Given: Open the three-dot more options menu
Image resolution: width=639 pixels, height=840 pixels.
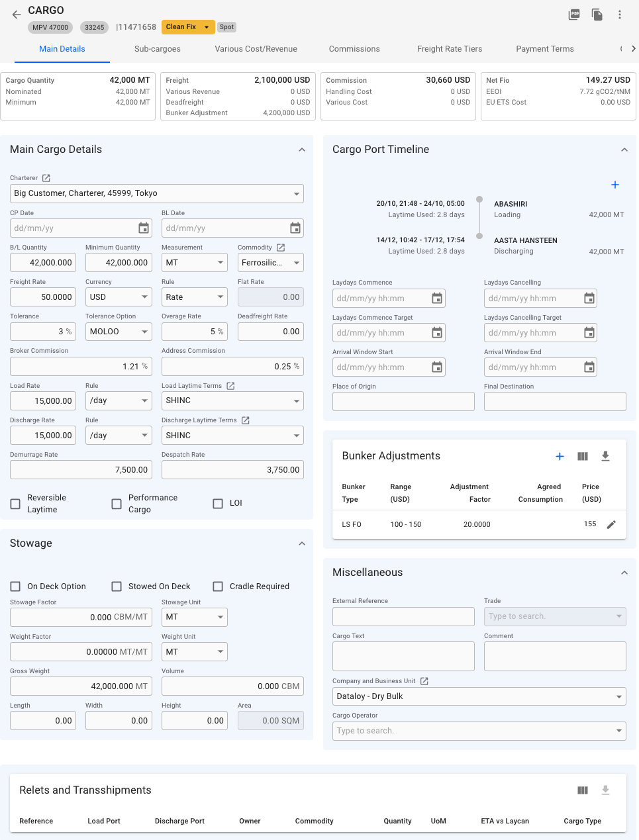Looking at the screenshot, I should (620, 15).
